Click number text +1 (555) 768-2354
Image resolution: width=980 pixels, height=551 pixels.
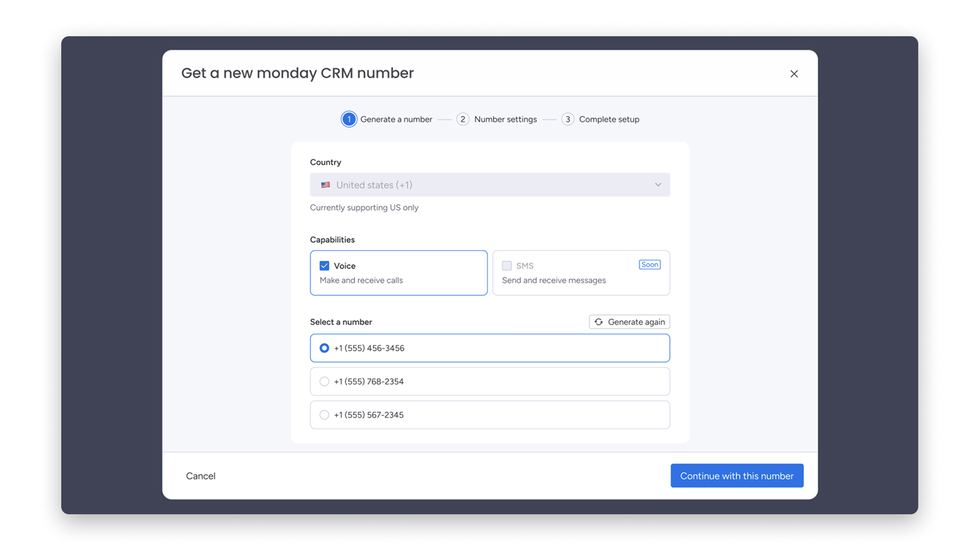(369, 382)
